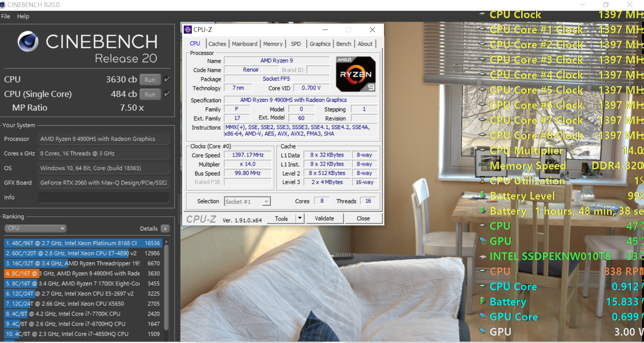Click the Battery voltage icon
Image resolution: width=644 pixels, height=343 pixels.
point(482,301)
